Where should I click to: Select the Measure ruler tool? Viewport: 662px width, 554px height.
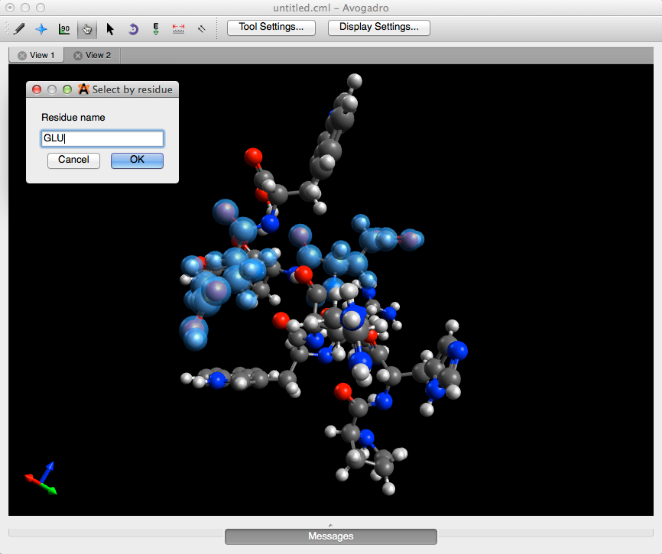[179, 29]
